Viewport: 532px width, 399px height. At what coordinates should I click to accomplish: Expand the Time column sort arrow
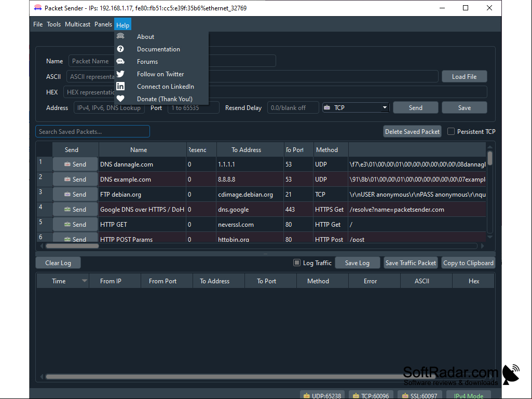85,281
